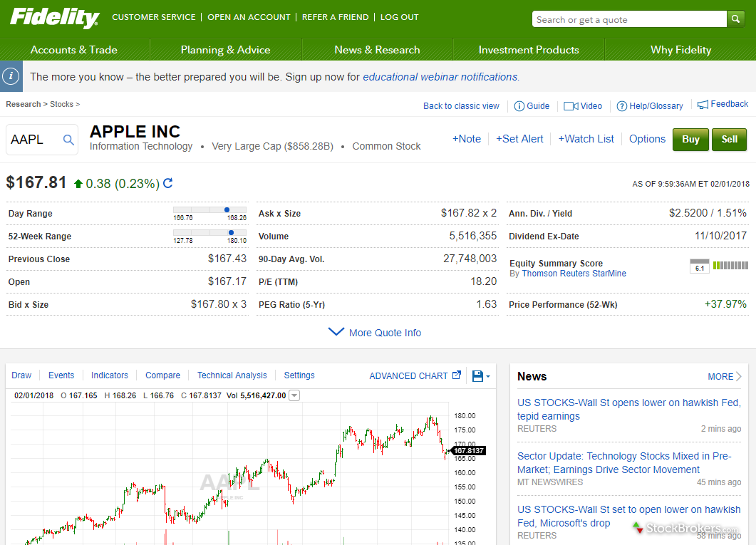The width and height of the screenshot is (756, 545).
Task: Open Thomson Reuters StarMine link
Action: pos(574,274)
